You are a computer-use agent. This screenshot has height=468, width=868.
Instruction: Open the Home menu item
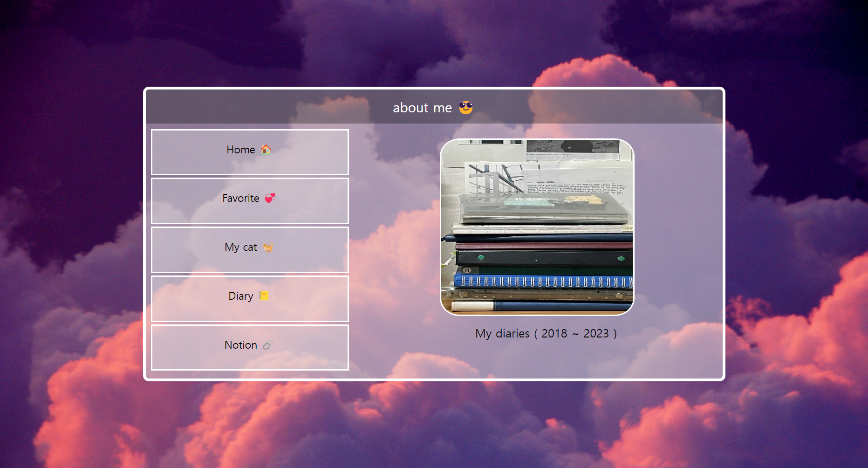(250, 152)
